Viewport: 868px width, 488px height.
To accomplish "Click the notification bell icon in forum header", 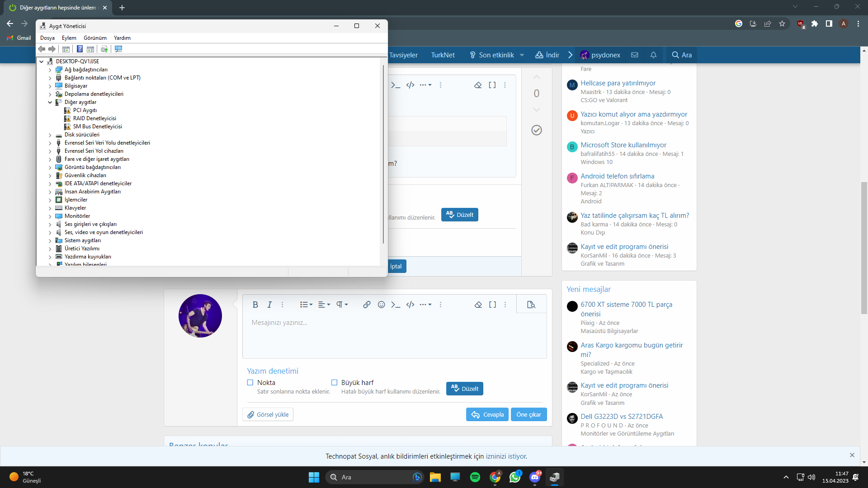I will click(653, 55).
